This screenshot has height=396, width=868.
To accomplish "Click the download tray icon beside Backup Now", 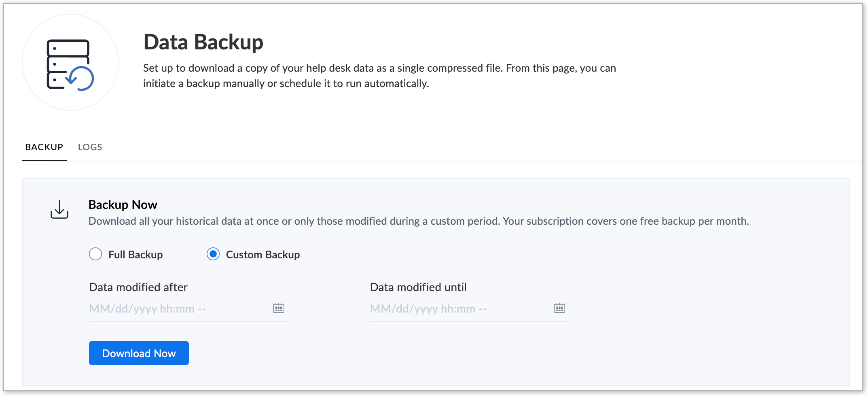I will [x=59, y=210].
